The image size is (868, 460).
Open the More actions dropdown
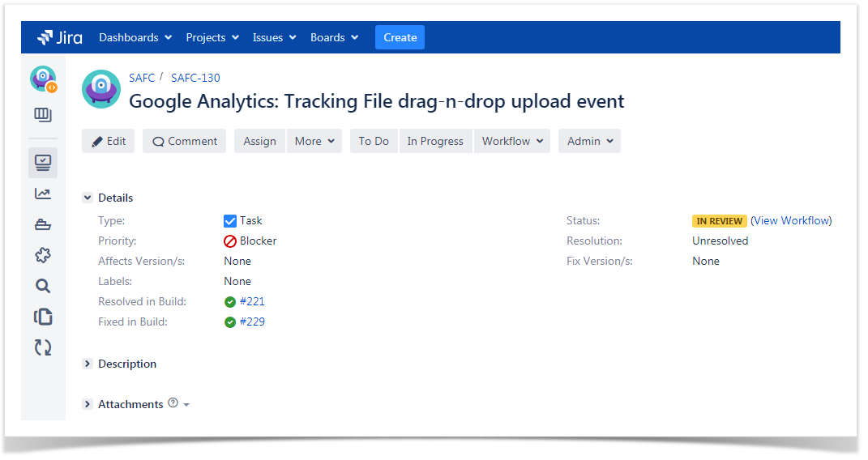coord(314,141)
